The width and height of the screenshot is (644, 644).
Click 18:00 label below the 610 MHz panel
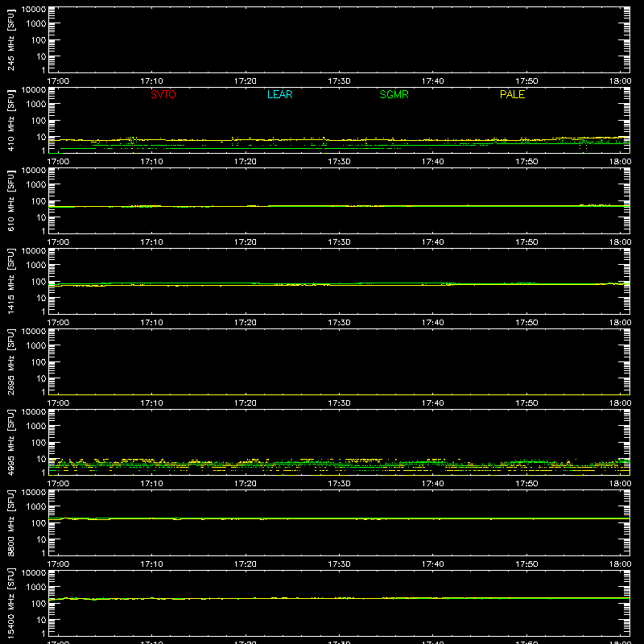[x=620, y=242]
